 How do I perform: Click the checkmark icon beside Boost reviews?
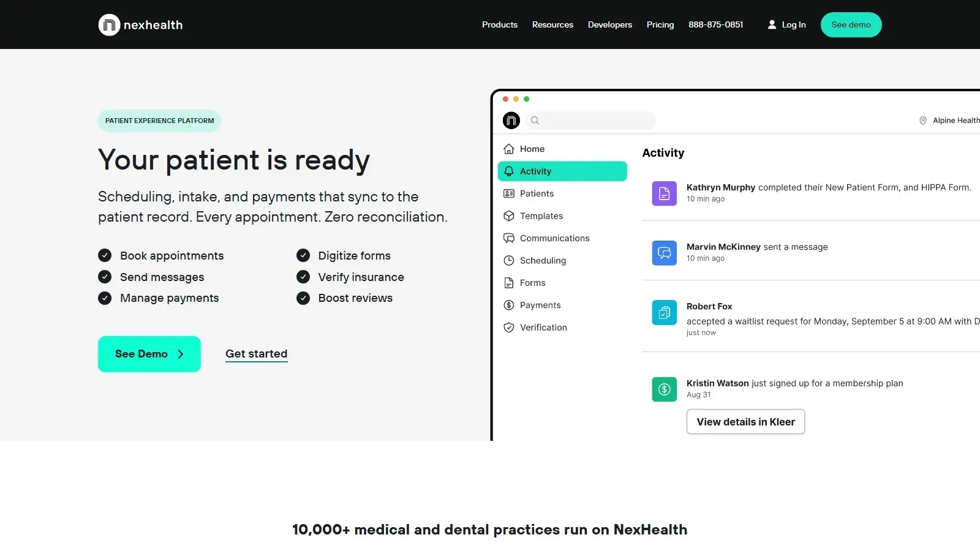pyautogui.click(x=303, y=298)
